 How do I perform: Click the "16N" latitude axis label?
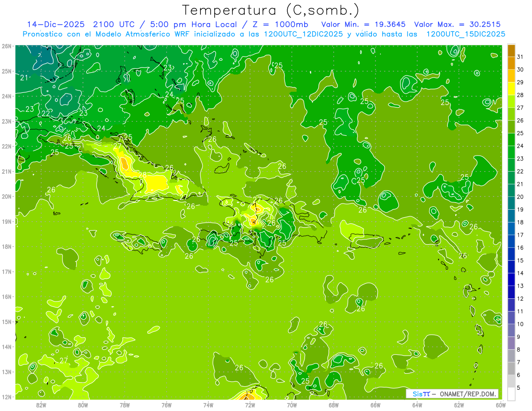[6, 297]
